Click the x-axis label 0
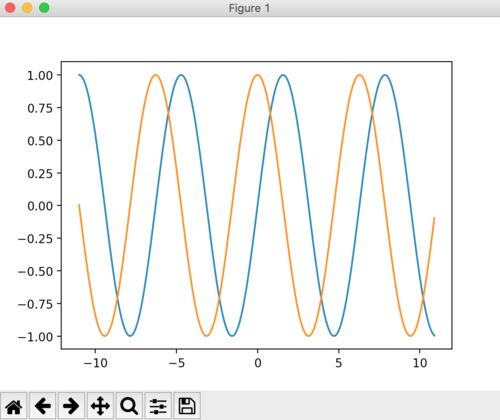 [x=258, y=363]
